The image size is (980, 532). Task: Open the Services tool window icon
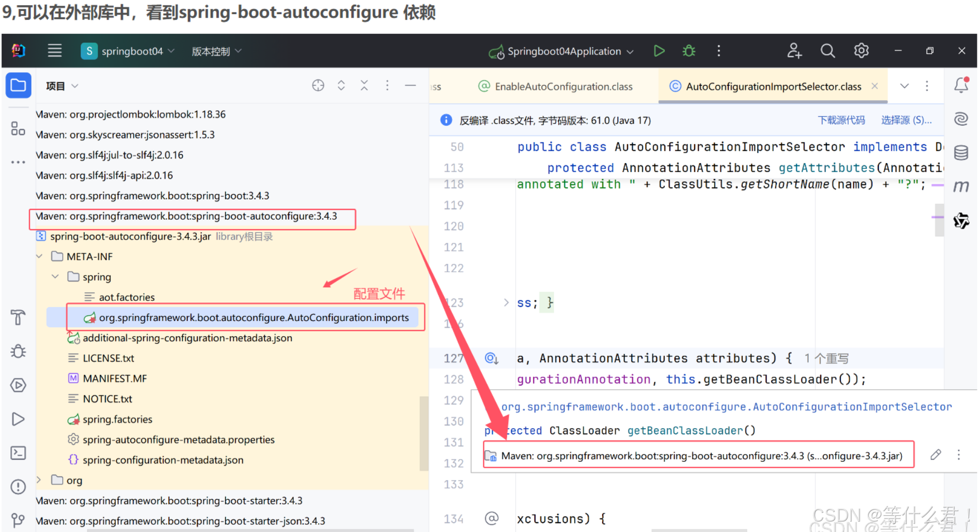pos(18,385)
